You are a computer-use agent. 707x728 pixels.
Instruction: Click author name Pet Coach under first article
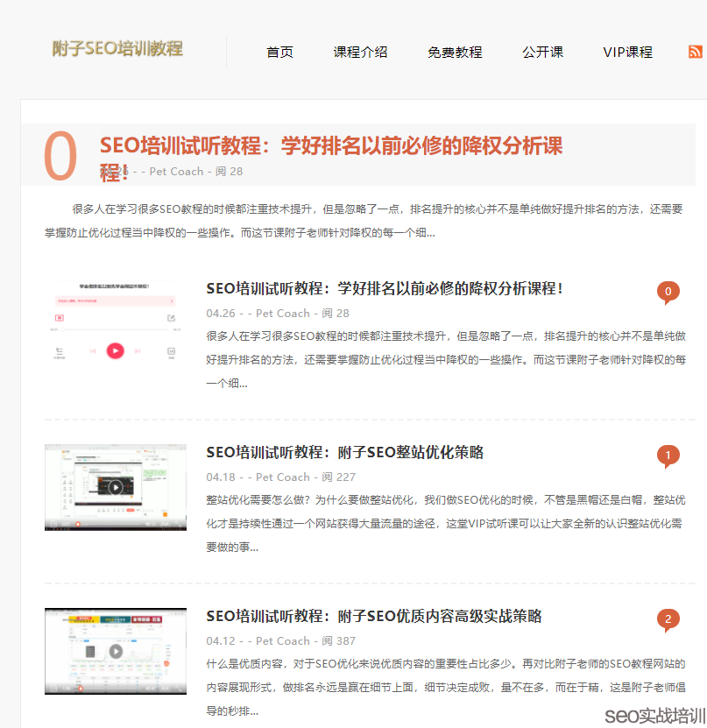(281, 313)
